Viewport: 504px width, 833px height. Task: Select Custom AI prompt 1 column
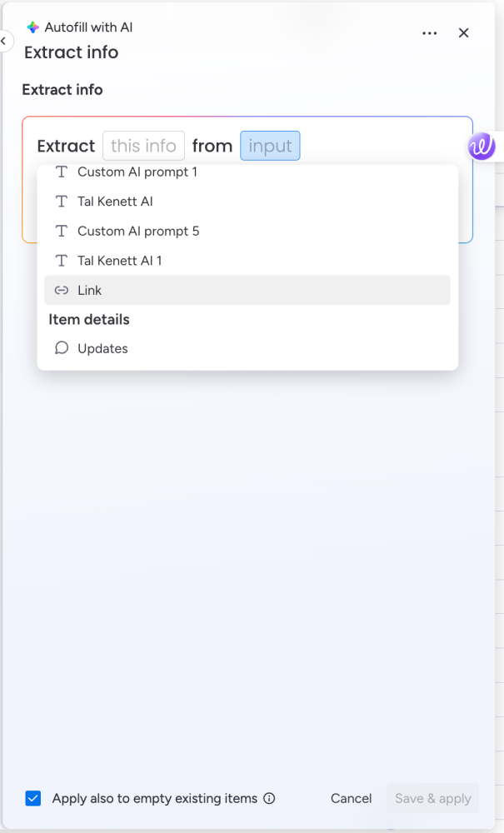coord(137,172)
